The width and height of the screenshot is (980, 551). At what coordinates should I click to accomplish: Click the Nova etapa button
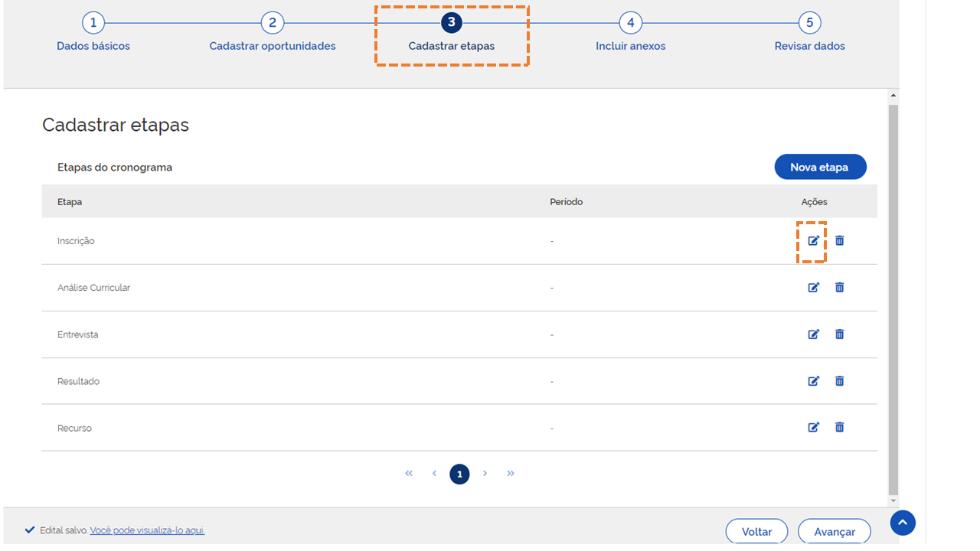[x=820, y=167]
